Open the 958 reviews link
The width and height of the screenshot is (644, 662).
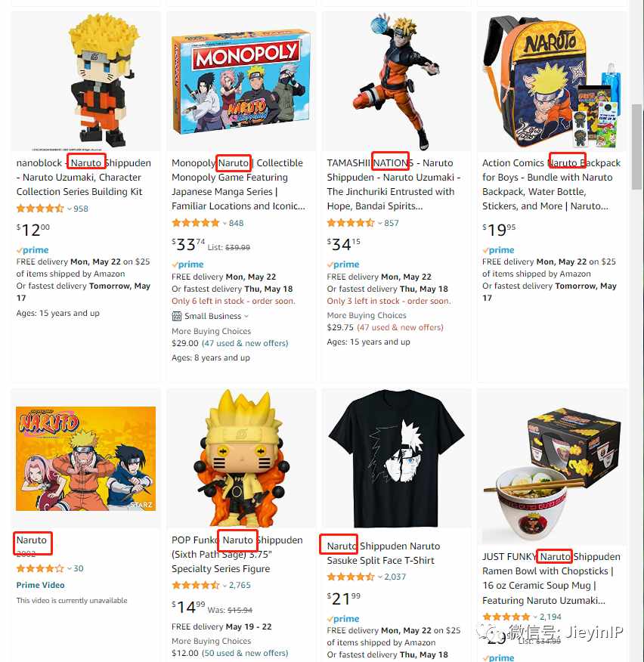(x=81, y=209)
